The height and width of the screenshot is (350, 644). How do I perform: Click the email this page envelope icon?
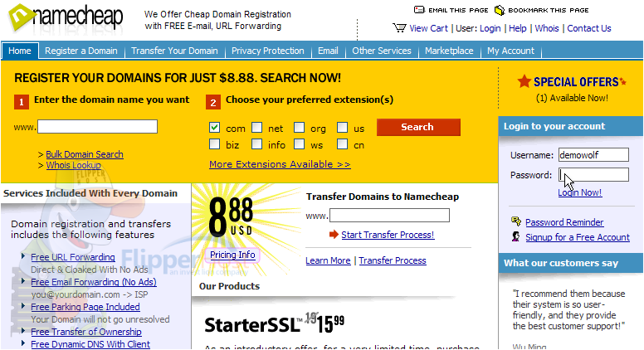click(419, 10)
